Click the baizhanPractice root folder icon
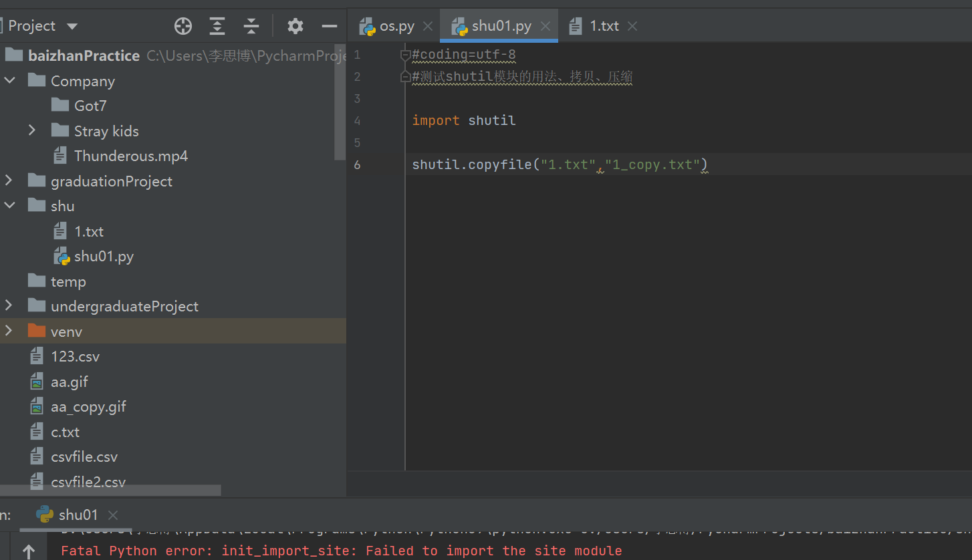 pyautogui.click(x=14, y=55)
